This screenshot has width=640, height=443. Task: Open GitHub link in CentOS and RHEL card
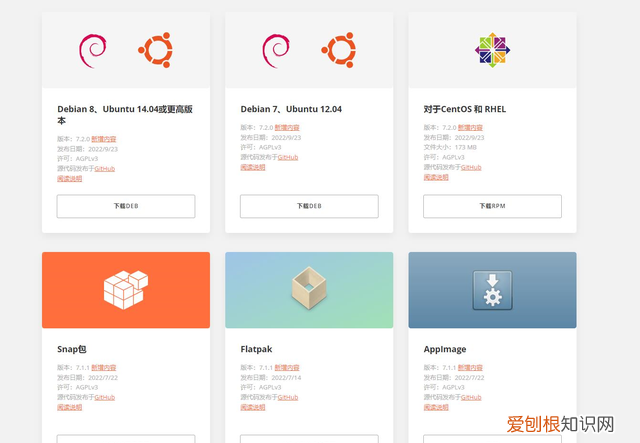471,167
